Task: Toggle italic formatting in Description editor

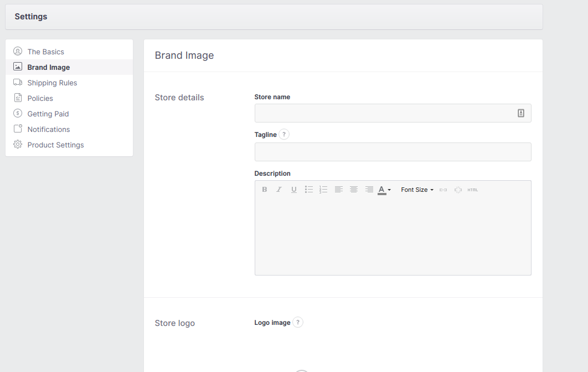Action: click(279, 190)
